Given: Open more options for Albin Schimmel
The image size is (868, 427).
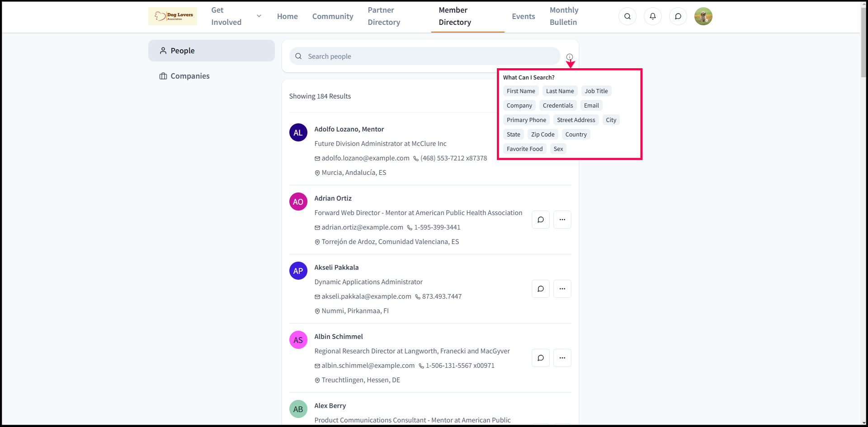Looking at the screenshot, I should click(x=562, y=358).
